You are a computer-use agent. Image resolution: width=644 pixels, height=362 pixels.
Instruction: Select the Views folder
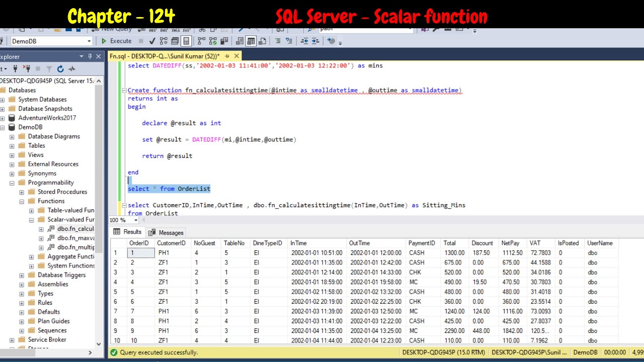(x=36, y=155)
